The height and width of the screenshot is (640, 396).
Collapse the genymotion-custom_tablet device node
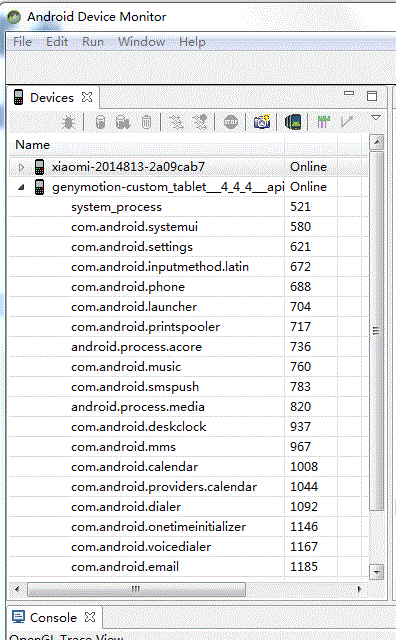coord(21,187)
